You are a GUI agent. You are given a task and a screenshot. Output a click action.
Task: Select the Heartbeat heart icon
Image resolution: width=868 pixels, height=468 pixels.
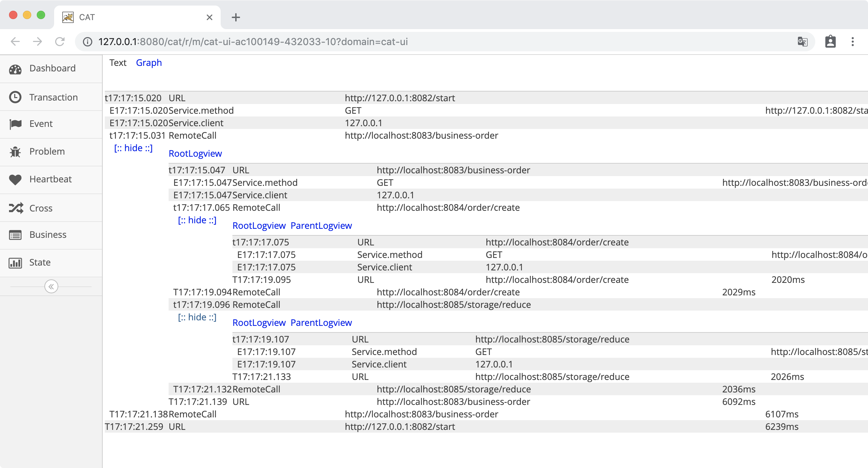15,180
